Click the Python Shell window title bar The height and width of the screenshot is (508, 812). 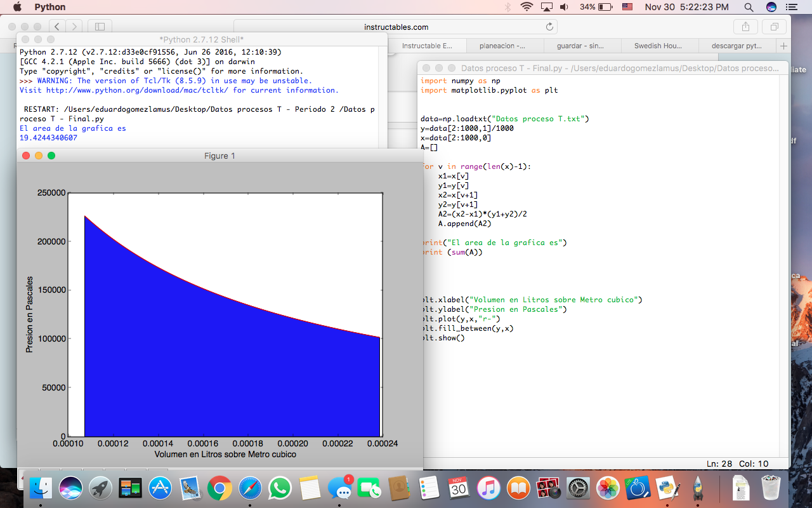202,39
